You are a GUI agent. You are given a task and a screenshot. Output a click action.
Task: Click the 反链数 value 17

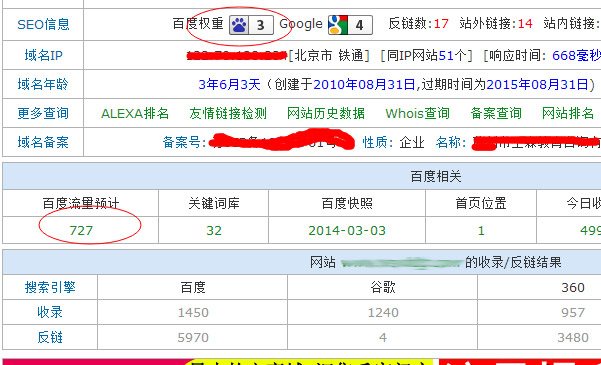click(441, 24)
